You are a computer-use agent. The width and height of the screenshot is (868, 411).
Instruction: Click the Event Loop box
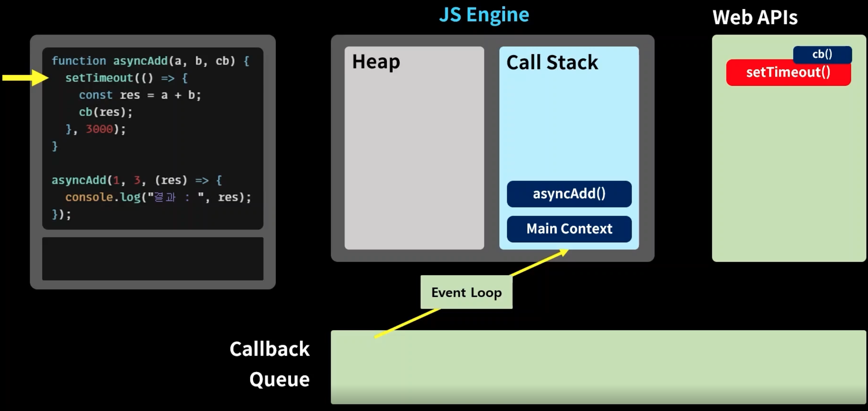(466, 292)
